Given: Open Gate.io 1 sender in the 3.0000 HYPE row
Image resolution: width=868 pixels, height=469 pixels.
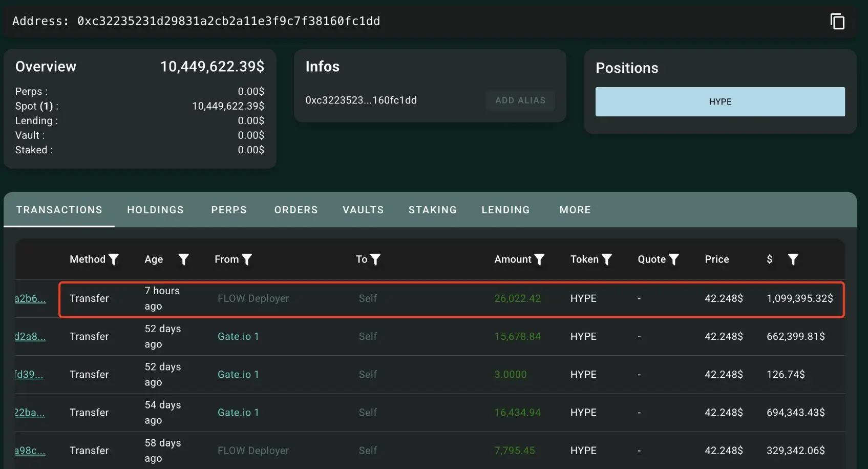Looking at the screenshot, I should pos(238,374).
